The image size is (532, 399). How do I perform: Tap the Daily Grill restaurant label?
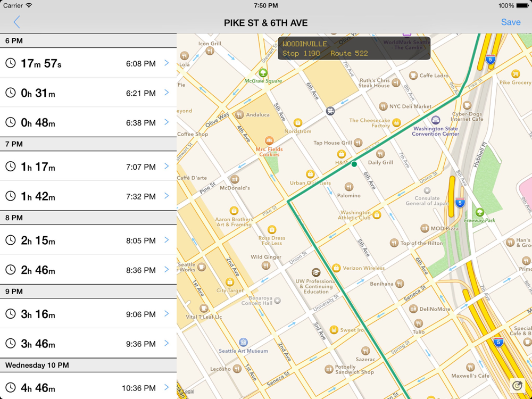pos(380,162)
